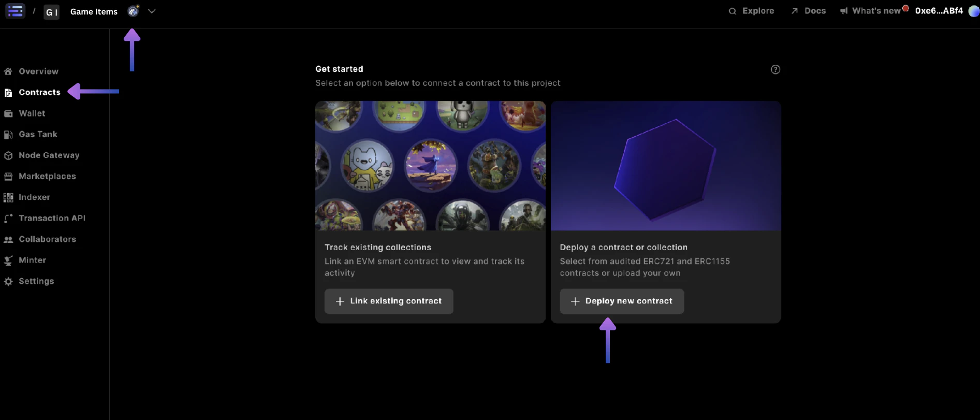Open the Game Items project name
980x420 pixels.
(94, 11)
